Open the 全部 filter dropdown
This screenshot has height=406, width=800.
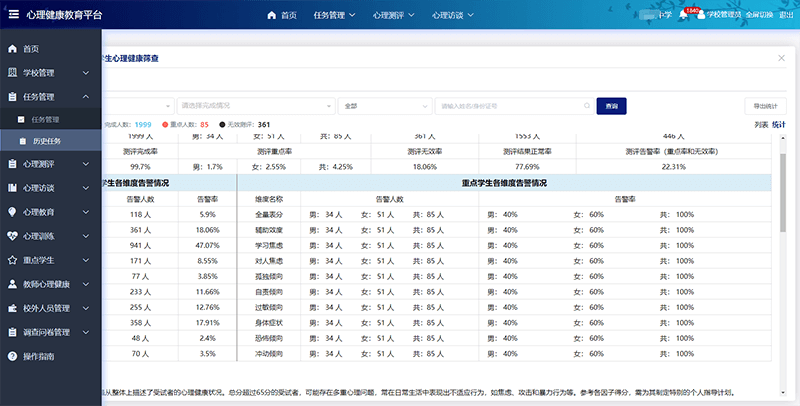383,105
